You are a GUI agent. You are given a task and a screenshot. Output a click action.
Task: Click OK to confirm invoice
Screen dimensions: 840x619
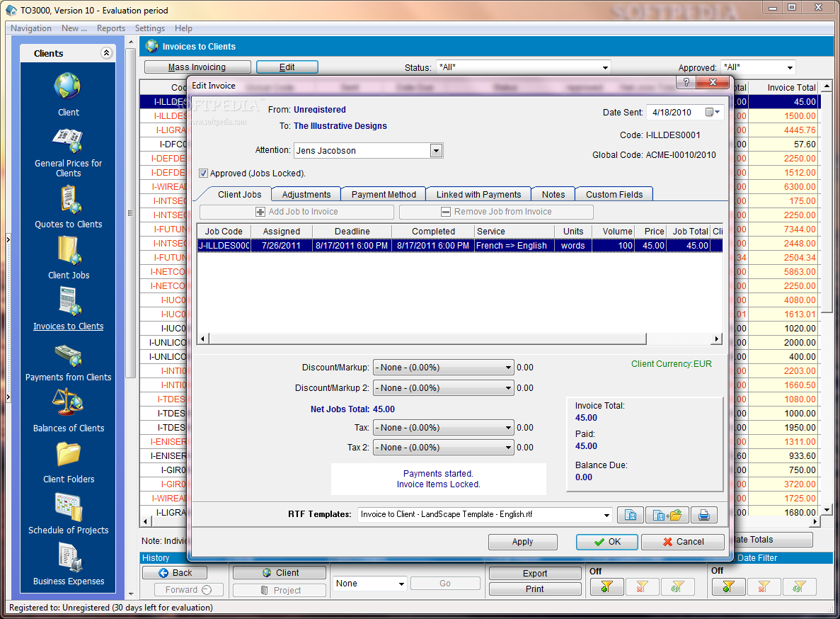[x=607, y=542]
